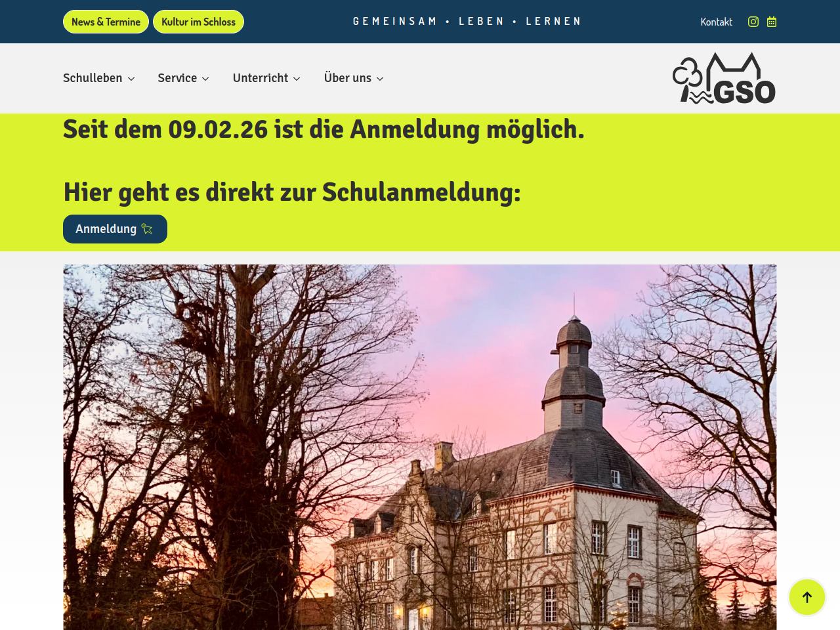Expand the Schulleben chevron arrow
840x630 pixels.
pyautogui.click(x=131, y=79)
